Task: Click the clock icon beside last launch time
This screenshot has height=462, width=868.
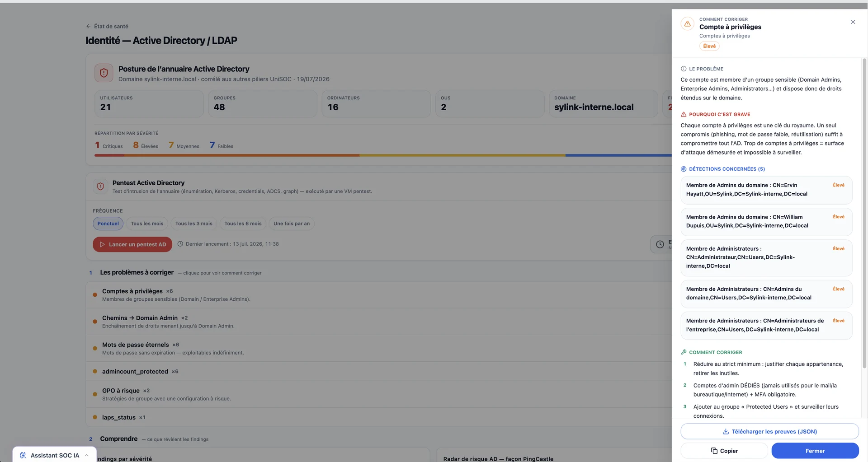Action: (180, 244)
